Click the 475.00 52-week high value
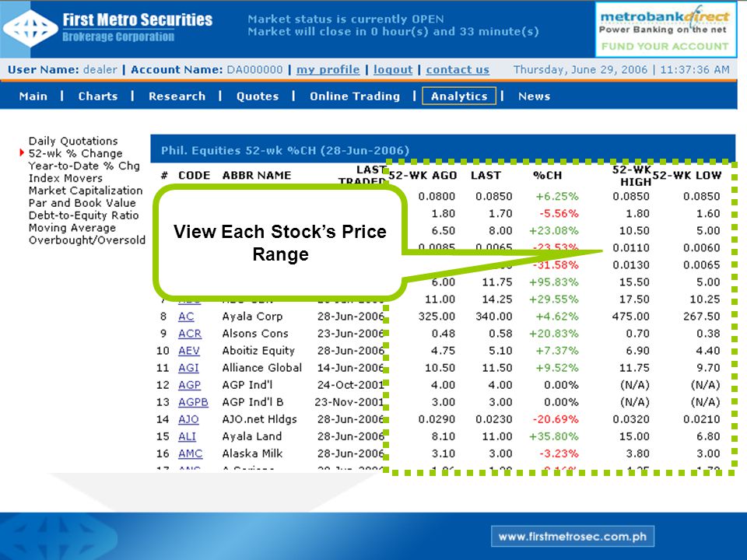 click(x=631, y=317)
